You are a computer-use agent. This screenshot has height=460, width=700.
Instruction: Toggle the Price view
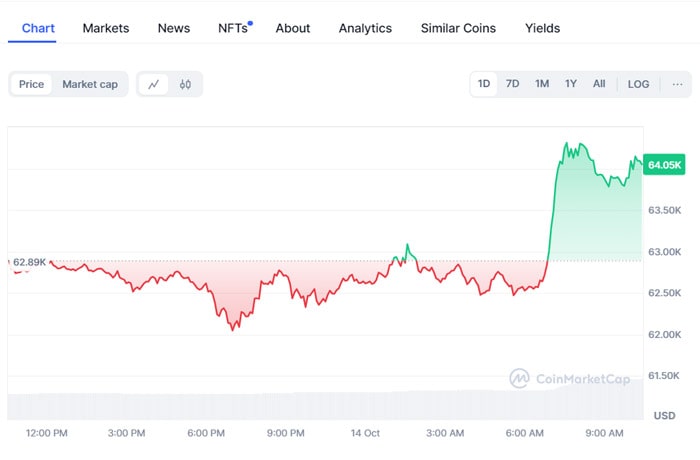(31, 84)
